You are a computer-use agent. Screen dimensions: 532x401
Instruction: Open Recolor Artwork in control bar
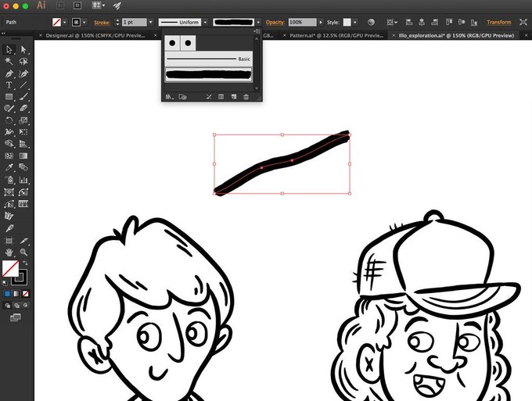pos(371,23)
